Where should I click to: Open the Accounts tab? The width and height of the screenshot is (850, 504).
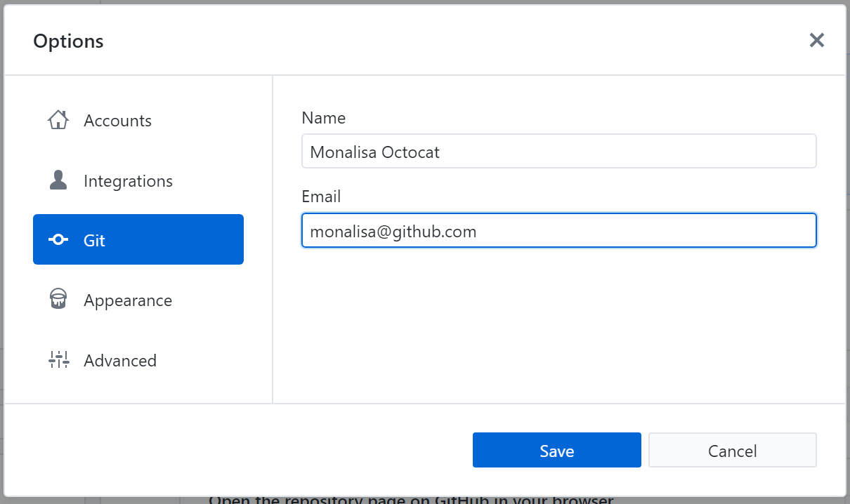[138, 120]
